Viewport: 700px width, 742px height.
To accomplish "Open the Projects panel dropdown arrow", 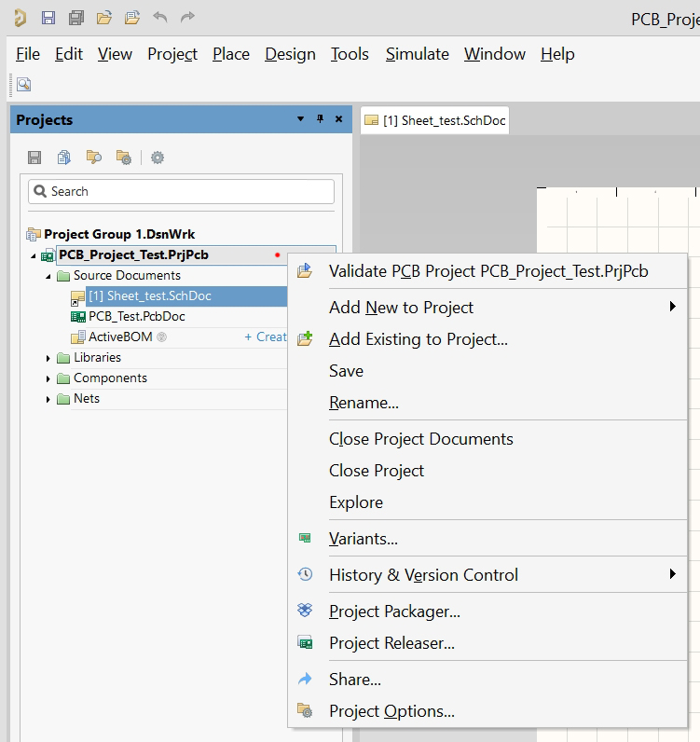I will click(300, 118).
